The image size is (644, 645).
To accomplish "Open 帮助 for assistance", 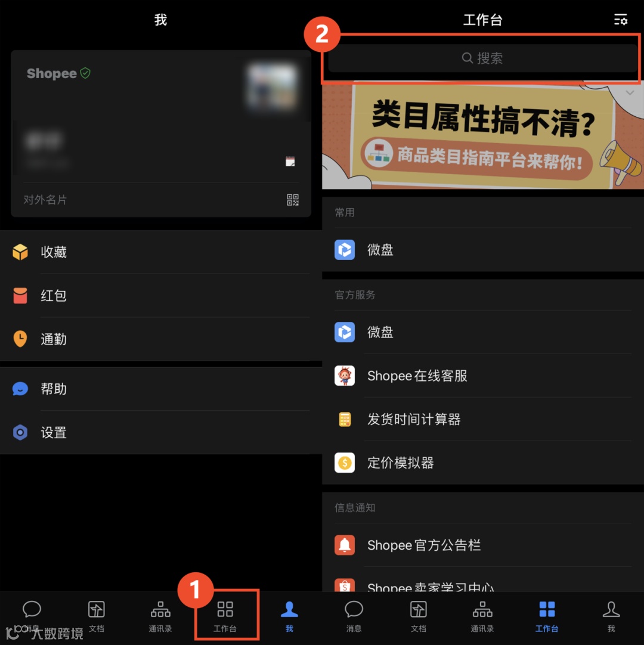I will 53,389.
